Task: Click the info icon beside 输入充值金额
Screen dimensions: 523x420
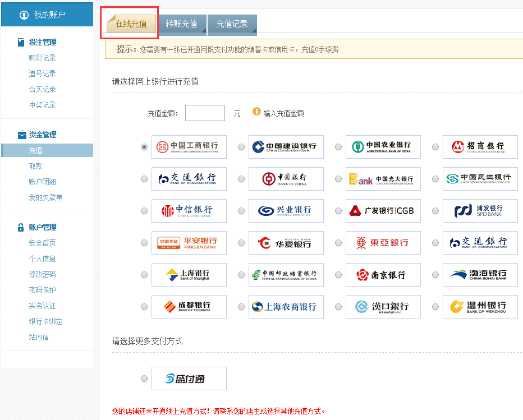Action: (256, 112)
